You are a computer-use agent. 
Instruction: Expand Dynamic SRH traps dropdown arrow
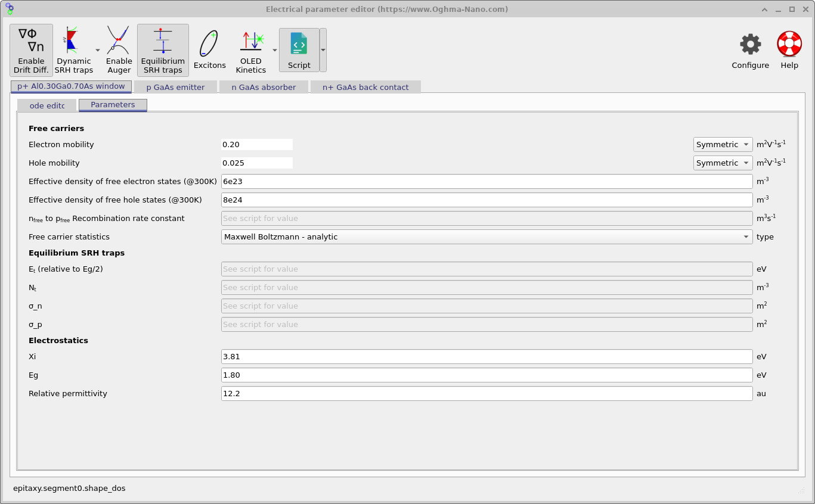98,51
